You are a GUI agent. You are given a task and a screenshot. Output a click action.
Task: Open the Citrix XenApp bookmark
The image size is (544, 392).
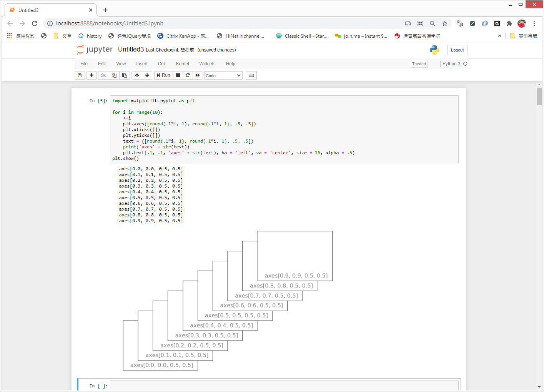pos(183,36)
